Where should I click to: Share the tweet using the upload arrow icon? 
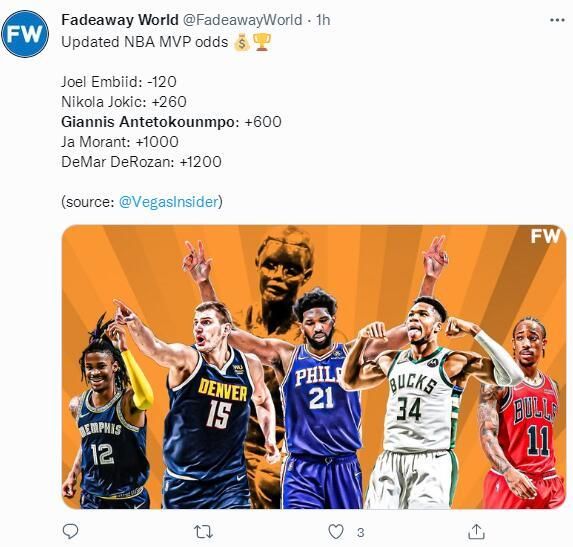pos(477,532)
